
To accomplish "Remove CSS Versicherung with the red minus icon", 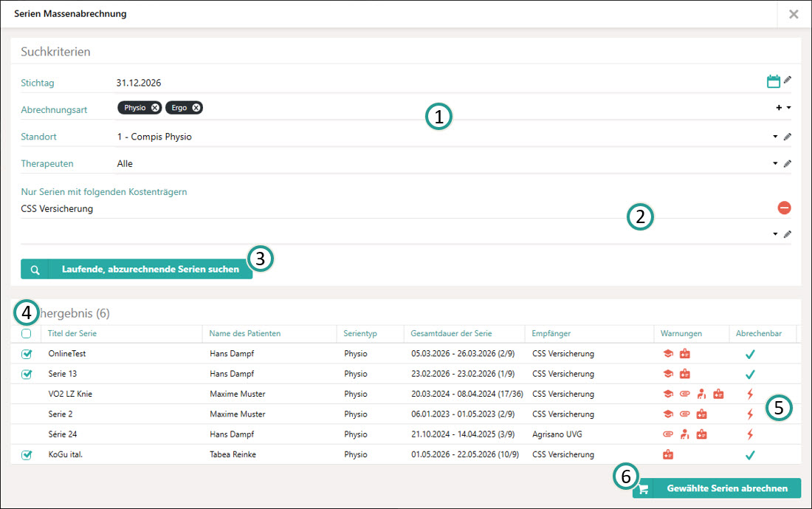I will tap(784, 208).
